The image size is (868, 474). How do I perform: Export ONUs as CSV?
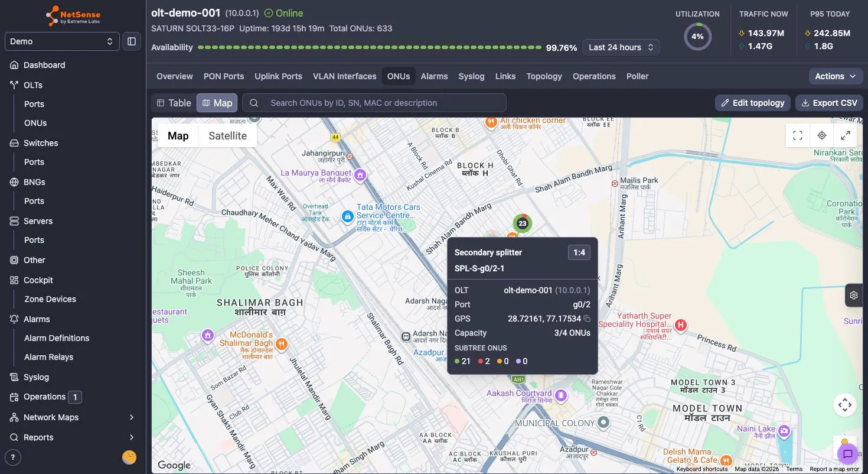[829, 103]
